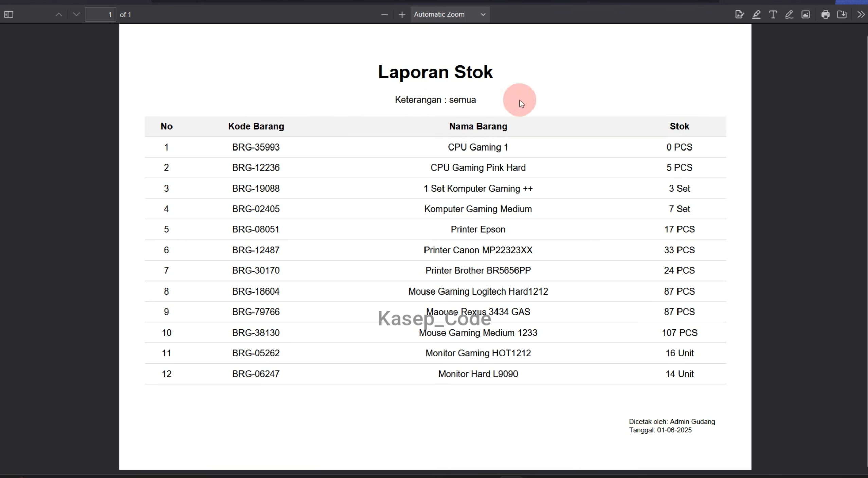Click the item 'Monitor Gaming HOT1212'
The width and height of the screenshot is (868, 478).
(478, 353)
